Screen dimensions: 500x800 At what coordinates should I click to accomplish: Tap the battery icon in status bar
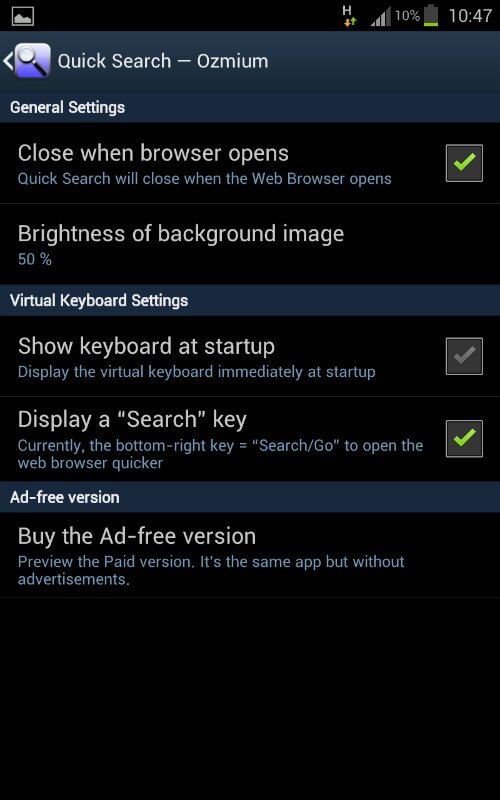[431, 15]
